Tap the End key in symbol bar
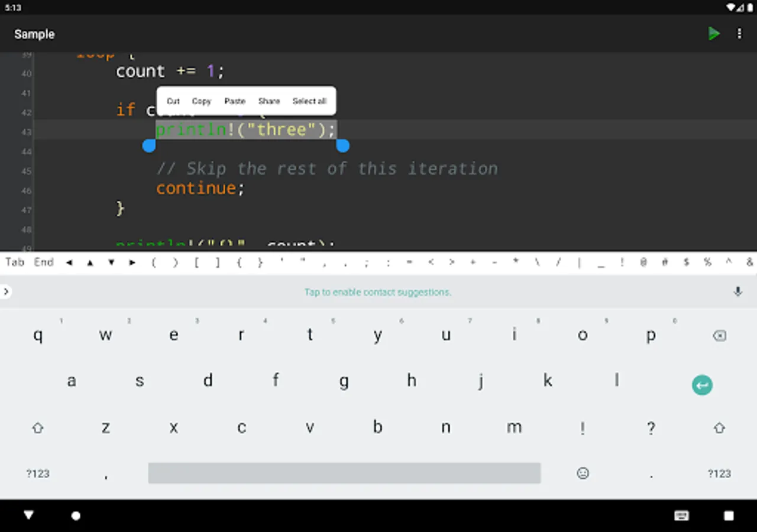The image size is (757, 532). coord(44,262)
